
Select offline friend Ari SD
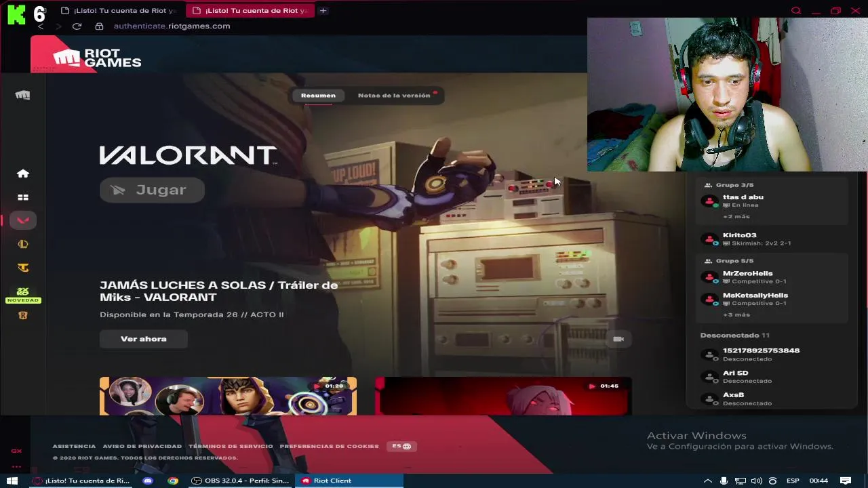(x=773, y=376)
